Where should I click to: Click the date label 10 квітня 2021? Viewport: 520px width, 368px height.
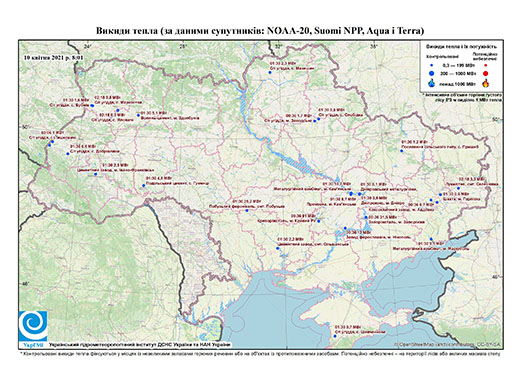(x=54, y=57)
